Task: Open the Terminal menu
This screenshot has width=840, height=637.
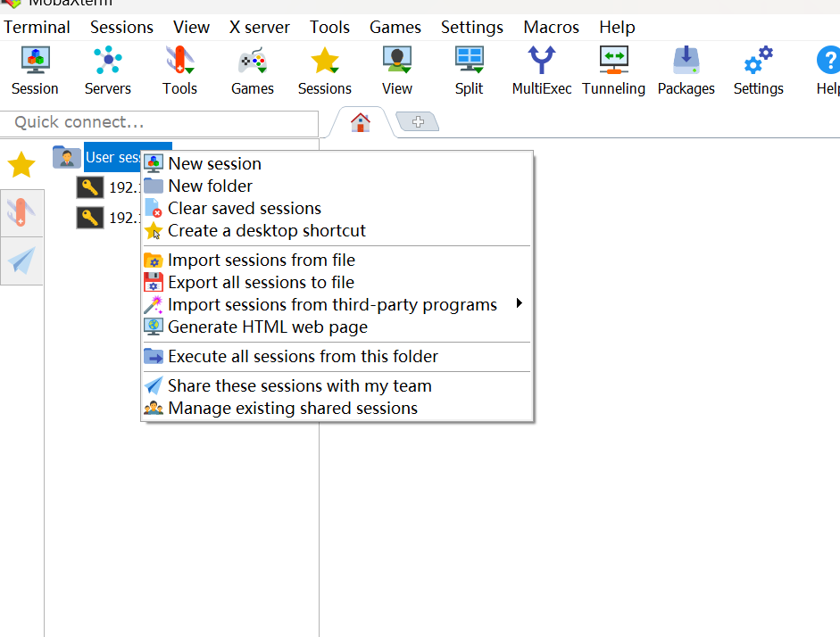Action: pyautogui.click(x=37, y=28)
